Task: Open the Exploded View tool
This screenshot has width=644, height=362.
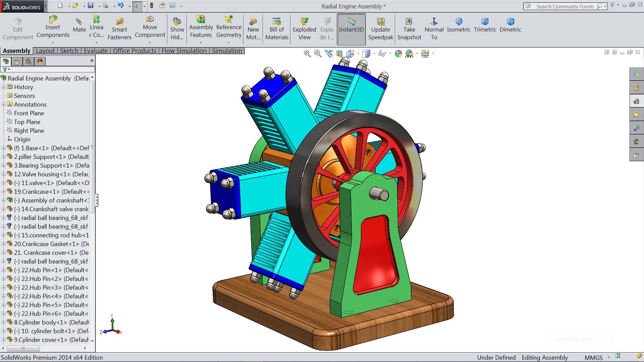Action: coord(304,28)
